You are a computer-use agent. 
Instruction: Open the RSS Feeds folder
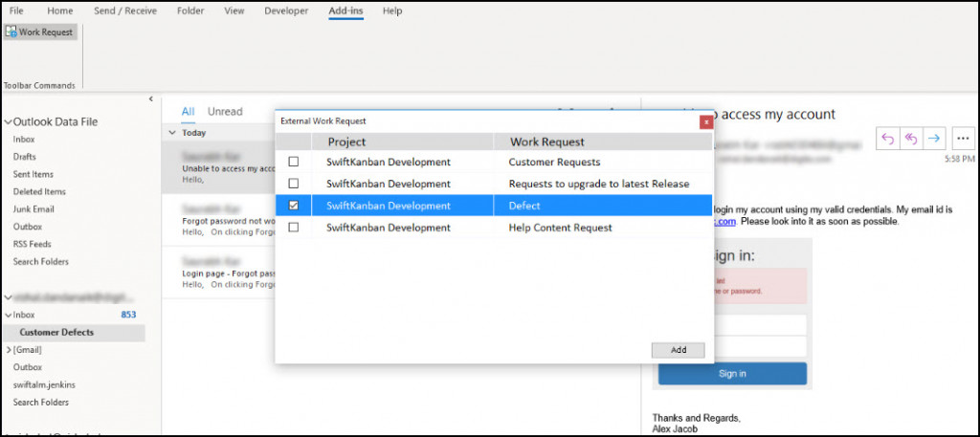click(32, 244)
